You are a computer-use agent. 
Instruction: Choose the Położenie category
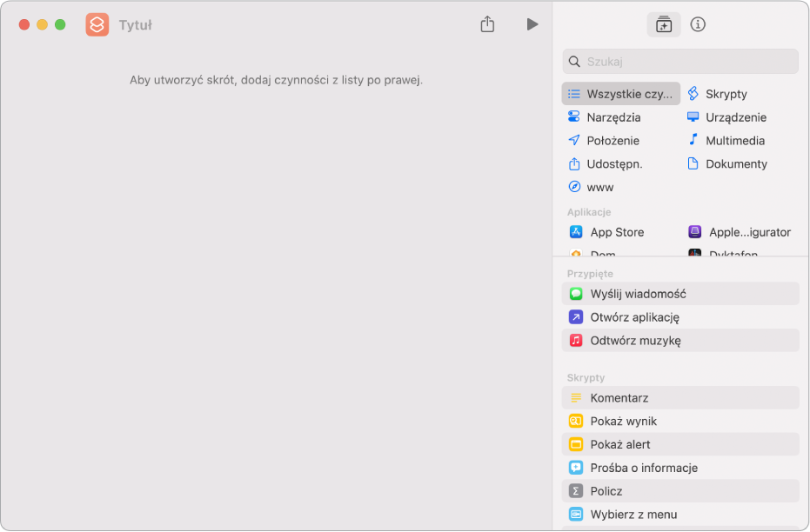(x=613, y=141)
